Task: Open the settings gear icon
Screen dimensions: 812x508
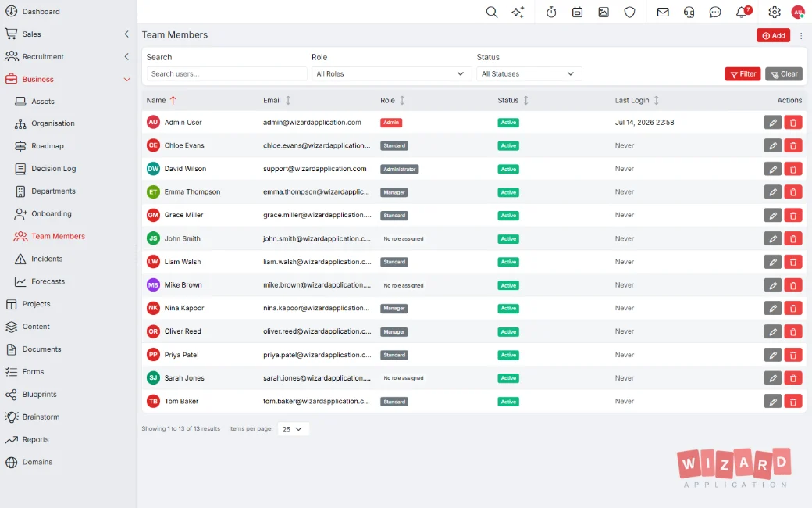Action: 775,12
